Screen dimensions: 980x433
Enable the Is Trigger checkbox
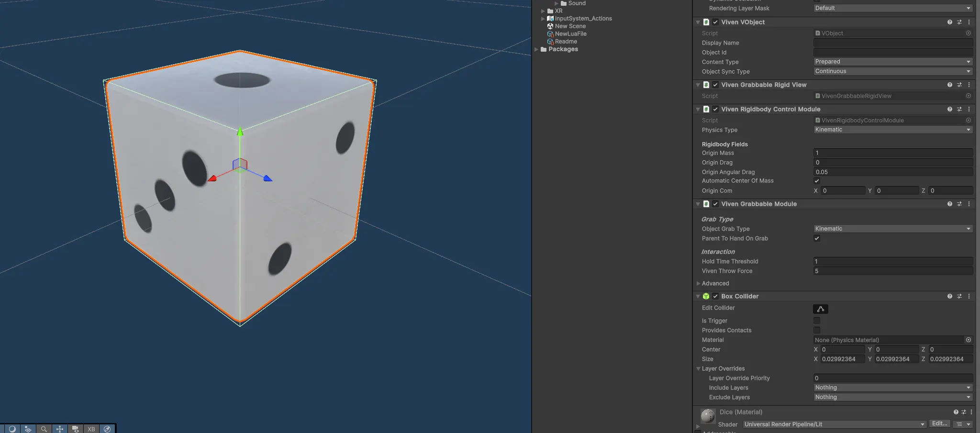(817, 321)
